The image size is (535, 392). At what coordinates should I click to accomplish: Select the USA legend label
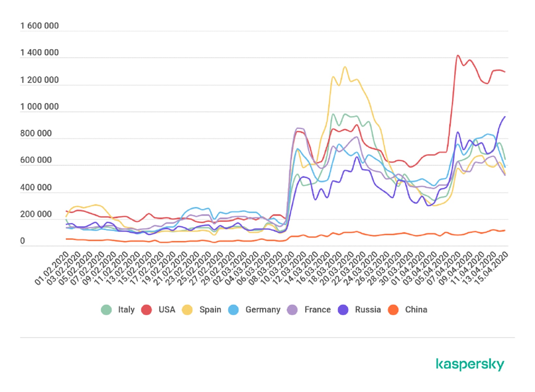(167, 309)
